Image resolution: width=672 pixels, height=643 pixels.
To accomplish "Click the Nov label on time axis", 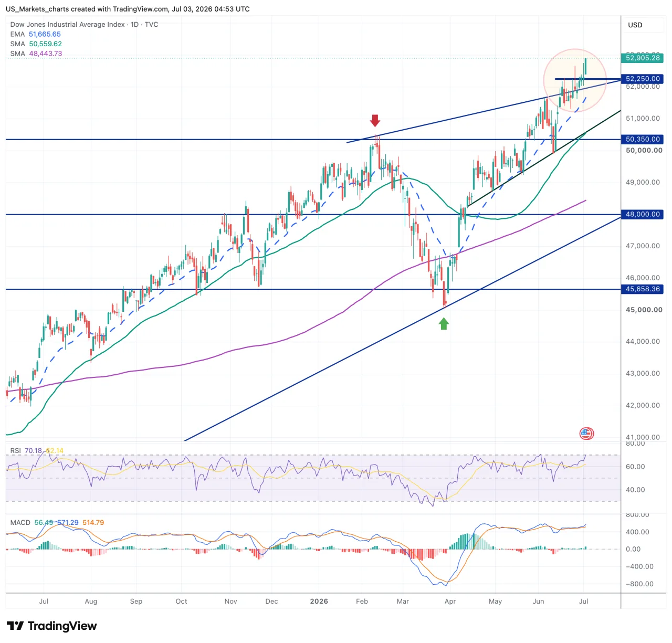I will (x=230, y=601).
